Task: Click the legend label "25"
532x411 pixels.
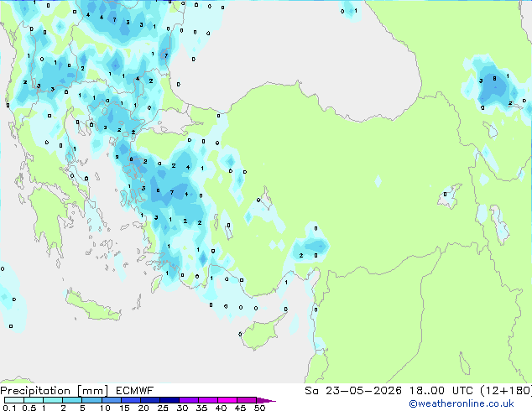Action: point(163,408)
